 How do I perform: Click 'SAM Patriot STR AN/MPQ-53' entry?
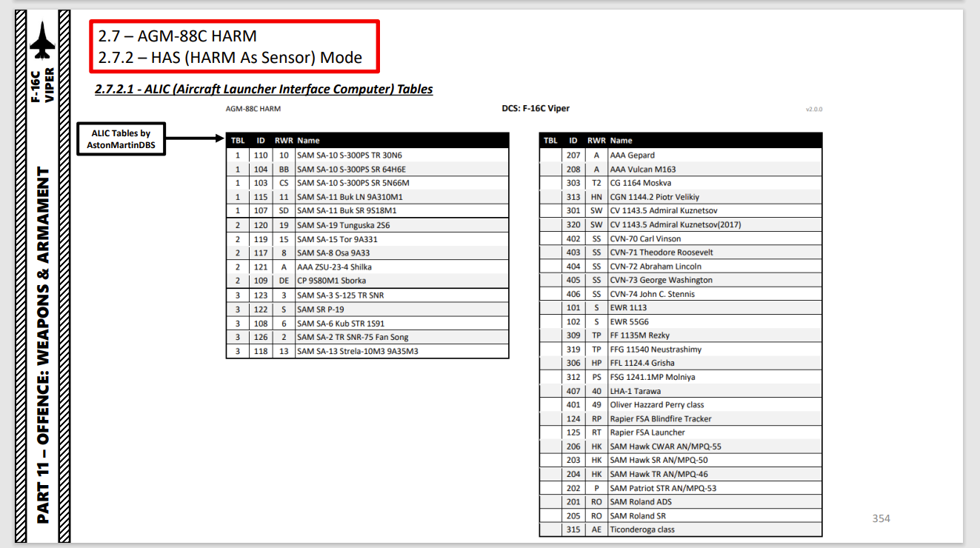tap(681, 488)
